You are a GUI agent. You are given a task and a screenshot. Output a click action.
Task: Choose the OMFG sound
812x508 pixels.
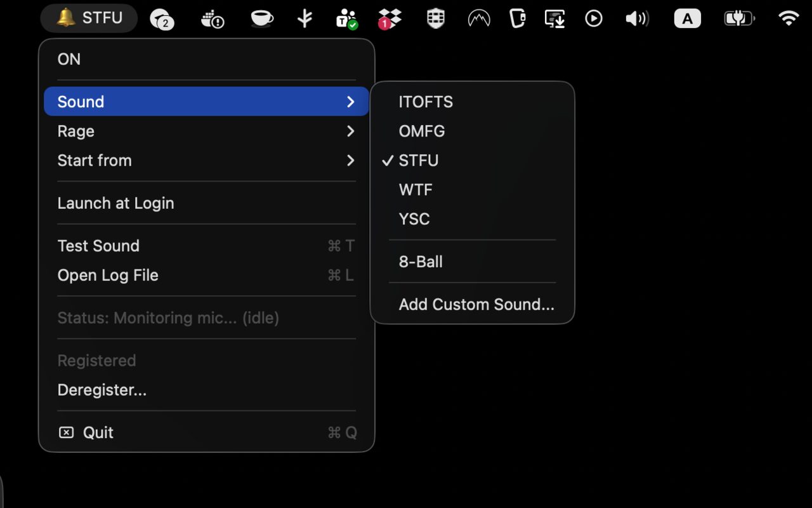tap(422, 131)
